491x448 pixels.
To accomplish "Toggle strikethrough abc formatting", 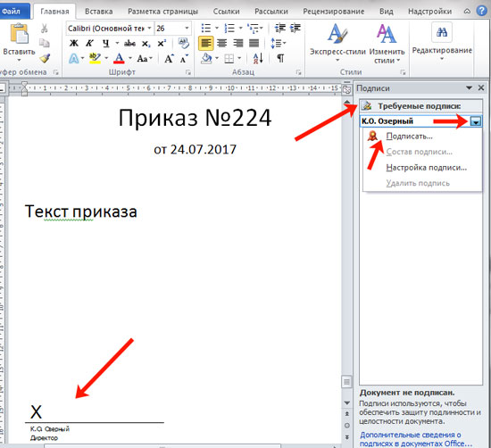I will click(x=129, y=43).
